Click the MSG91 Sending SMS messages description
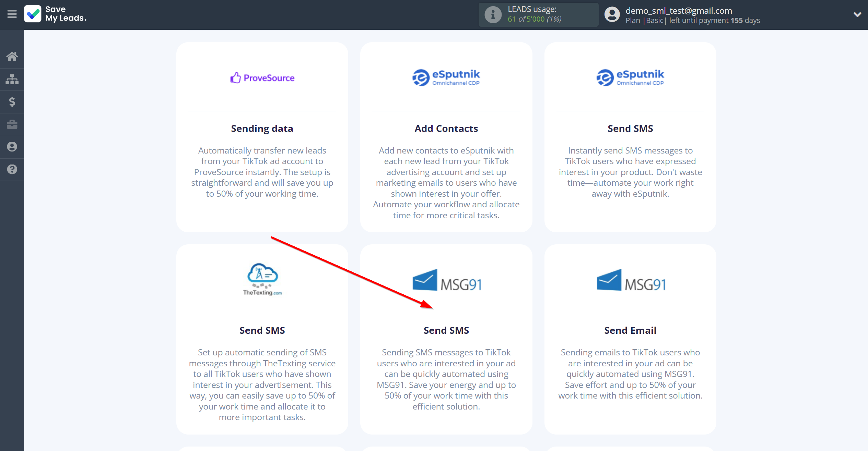The width and height of the screenshot is (868, 451). click(446, 379)
